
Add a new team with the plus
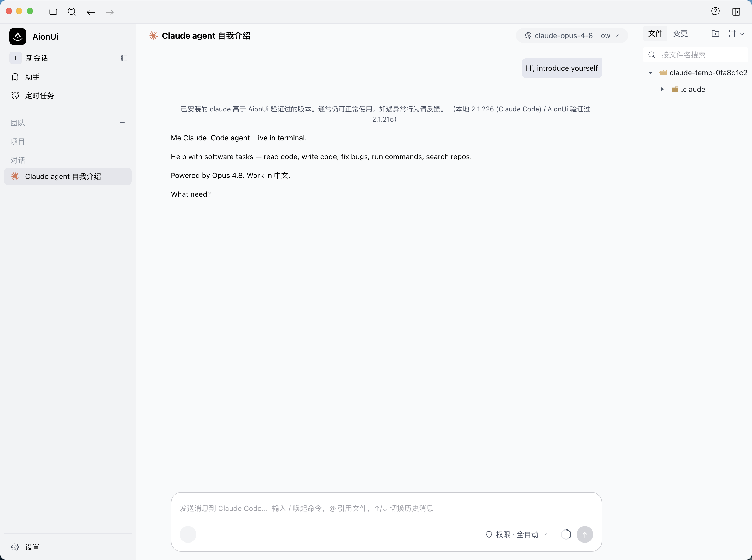(x=122, y=123)
